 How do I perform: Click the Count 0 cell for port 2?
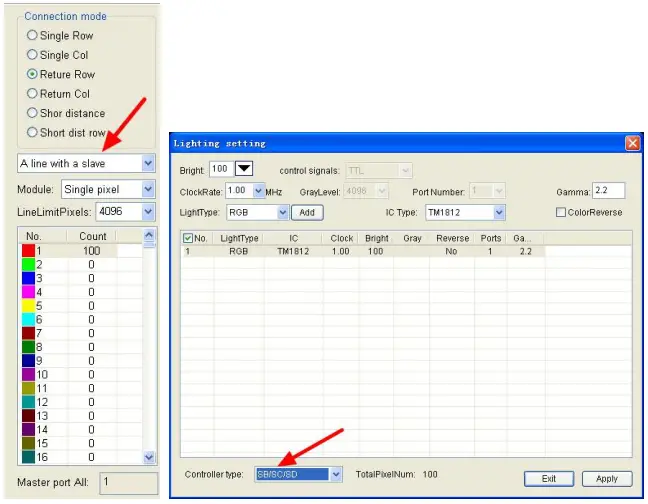click(92, 264)
